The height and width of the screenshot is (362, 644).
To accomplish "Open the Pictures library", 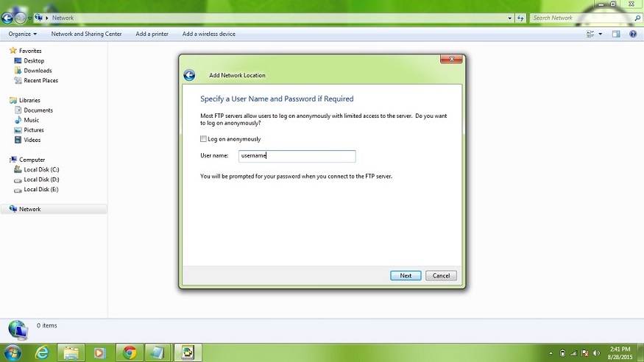I will point(34,129).
